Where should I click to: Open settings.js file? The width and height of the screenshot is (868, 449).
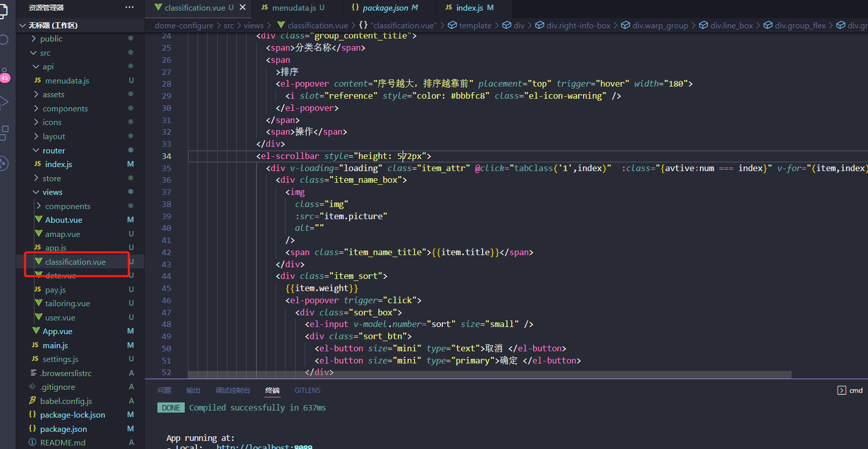60,359
